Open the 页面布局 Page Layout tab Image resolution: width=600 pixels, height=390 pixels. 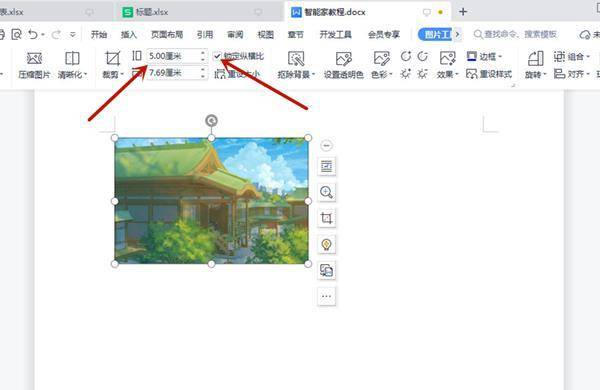(167, 34)
